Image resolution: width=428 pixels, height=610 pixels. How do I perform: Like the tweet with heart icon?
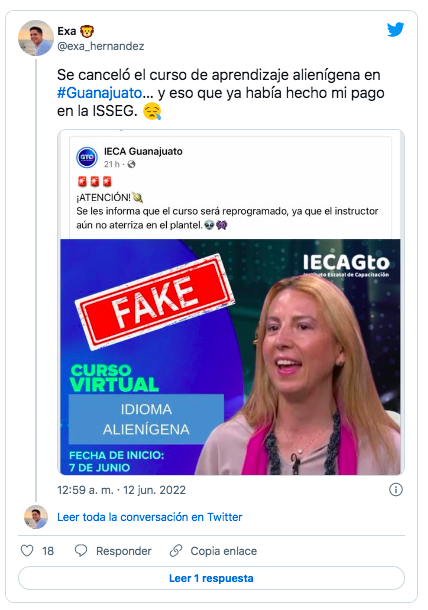tap(27, 550)
